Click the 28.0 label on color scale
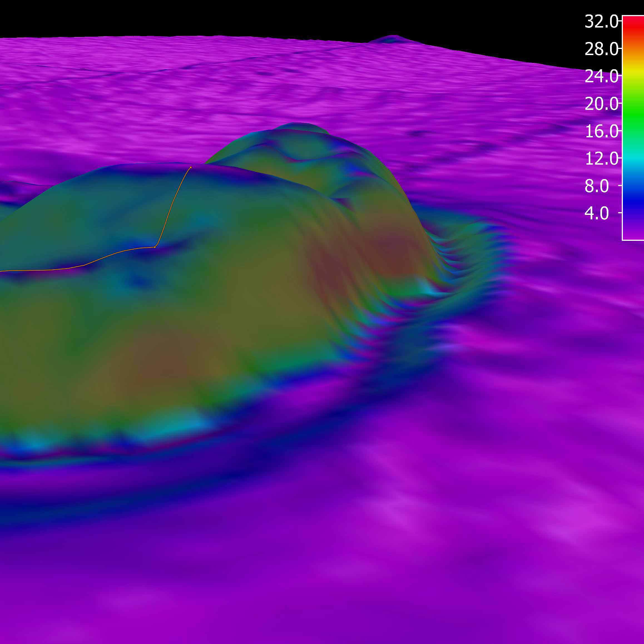This screenshot has width=644, height=644. [601, 49]
